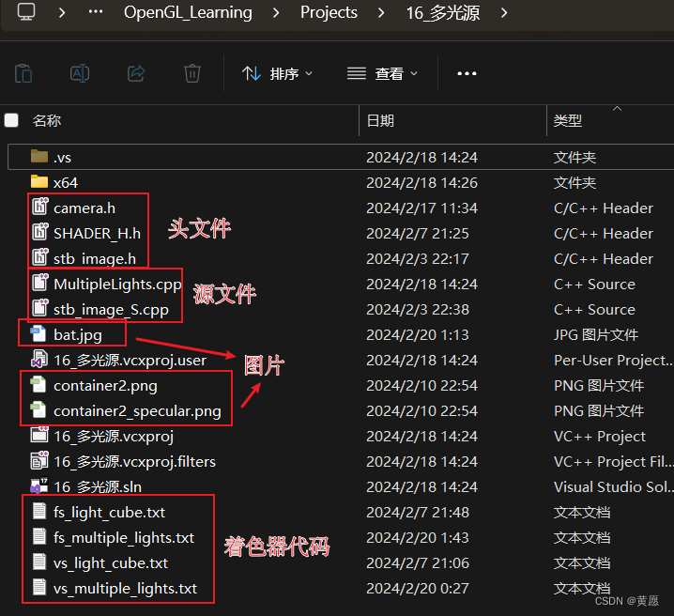The image size is (674, 616).
Task: Select the stb_image.h file name
Action: tap(95, 259)
